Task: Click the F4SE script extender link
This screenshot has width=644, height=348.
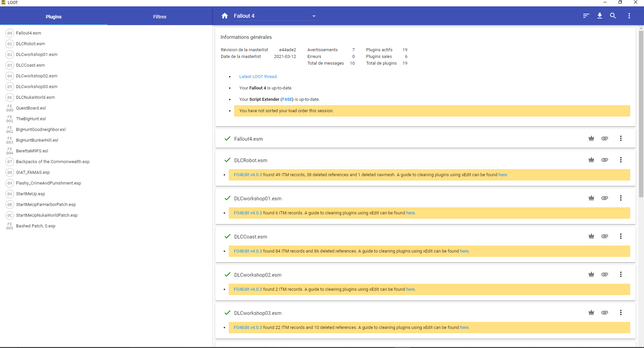Action: [x=287, y=99]
